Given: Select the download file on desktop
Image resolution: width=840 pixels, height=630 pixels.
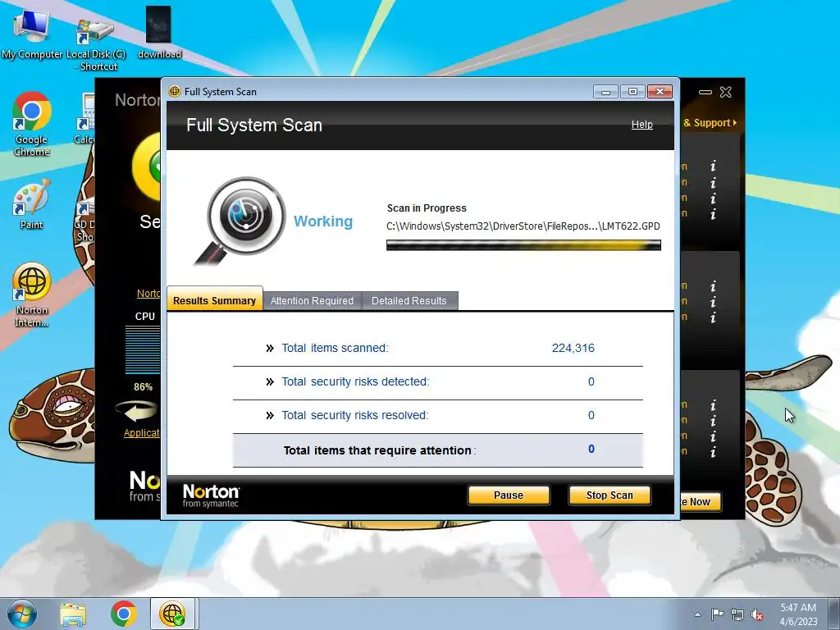Looking at the screenshot, I should pyautogui.click(x=159, y=33).
